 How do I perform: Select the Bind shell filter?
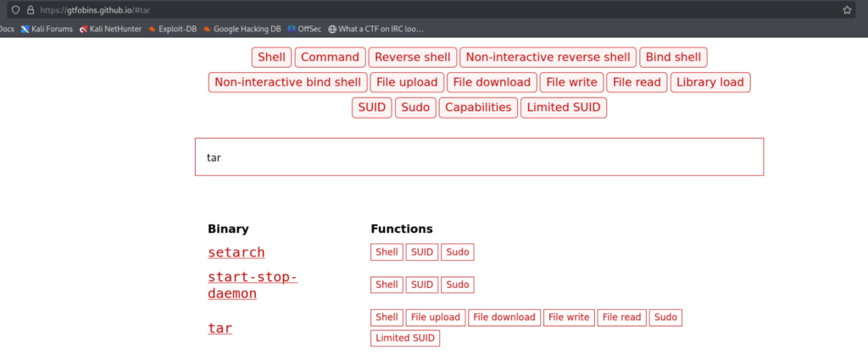pyautogui.click(x=673, y=58)
